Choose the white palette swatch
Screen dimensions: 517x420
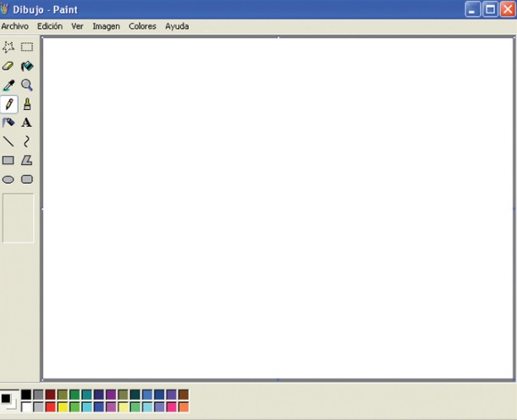point(26,406)
